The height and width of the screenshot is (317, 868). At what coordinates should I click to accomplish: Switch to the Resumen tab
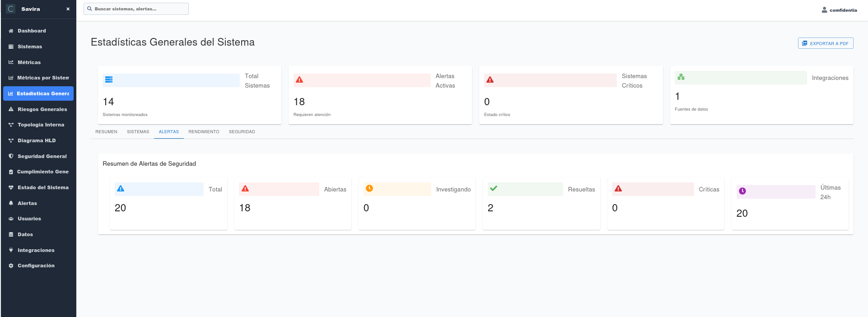pyautogui.click(x=106, y=132)
